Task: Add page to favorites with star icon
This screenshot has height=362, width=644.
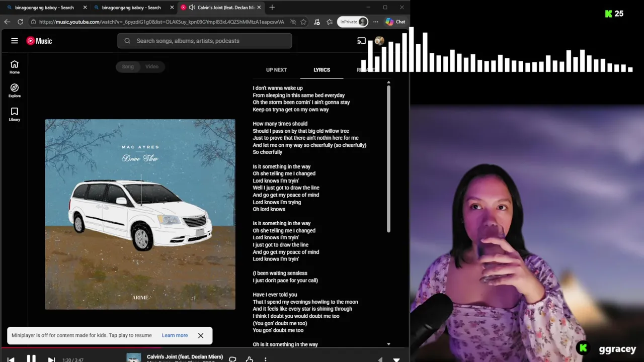Action: point(303,22)
